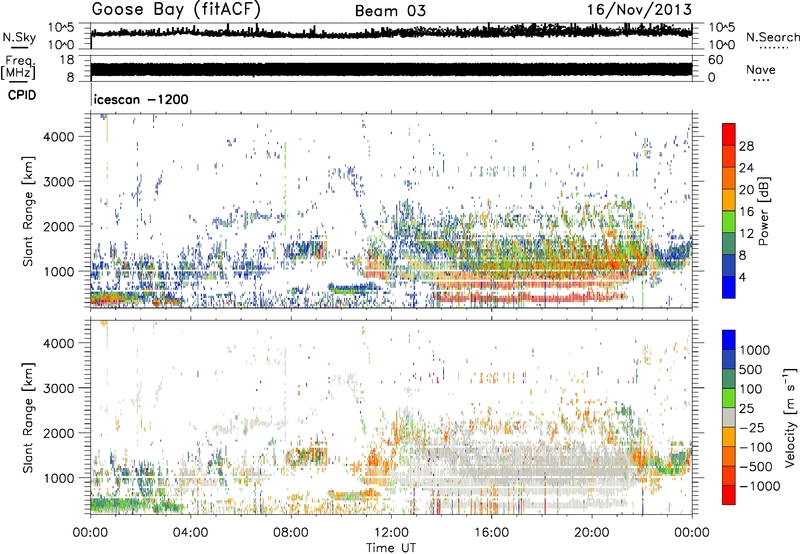
Task: Click the '08:00' time tick label
Action: (x=291, y=533)
